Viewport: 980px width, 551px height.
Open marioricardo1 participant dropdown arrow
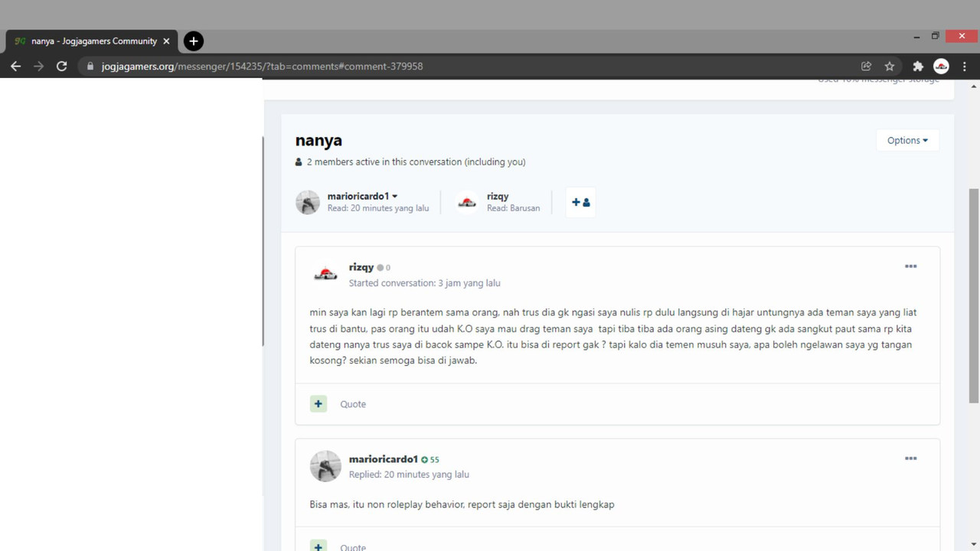pos(395,197)
